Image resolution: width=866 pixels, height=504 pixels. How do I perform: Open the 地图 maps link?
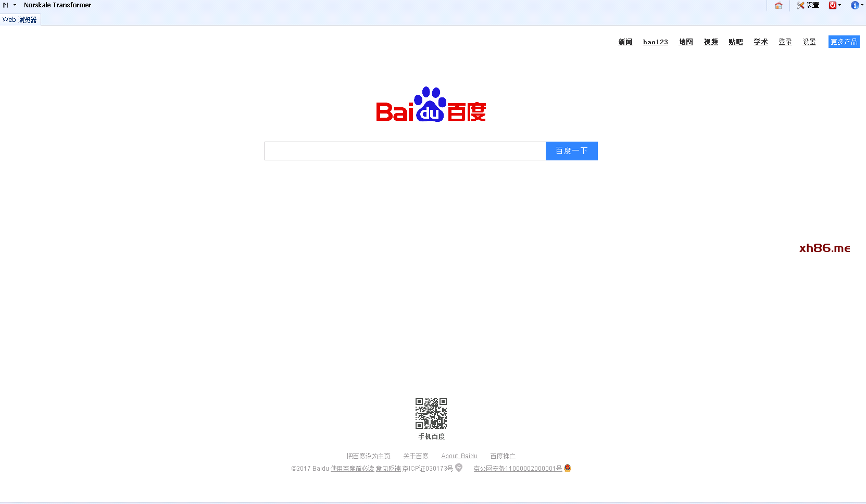tap(686, 42)
